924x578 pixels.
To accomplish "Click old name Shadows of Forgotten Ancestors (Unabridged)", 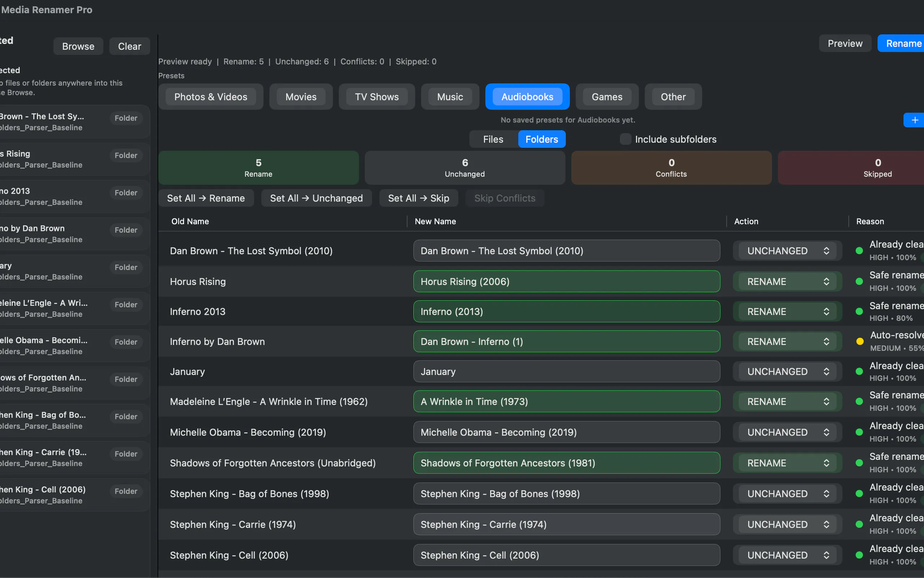I will pyautogui.click(x=273, y=463).
